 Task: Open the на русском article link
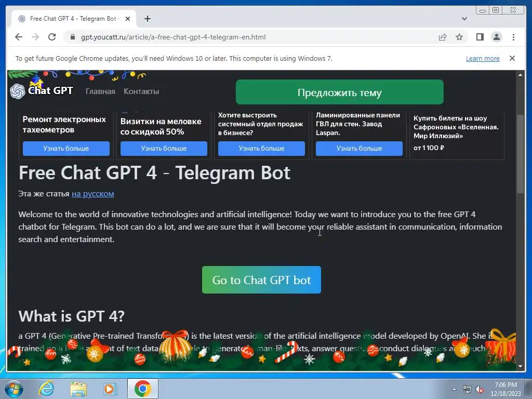(x=92, y=194)
